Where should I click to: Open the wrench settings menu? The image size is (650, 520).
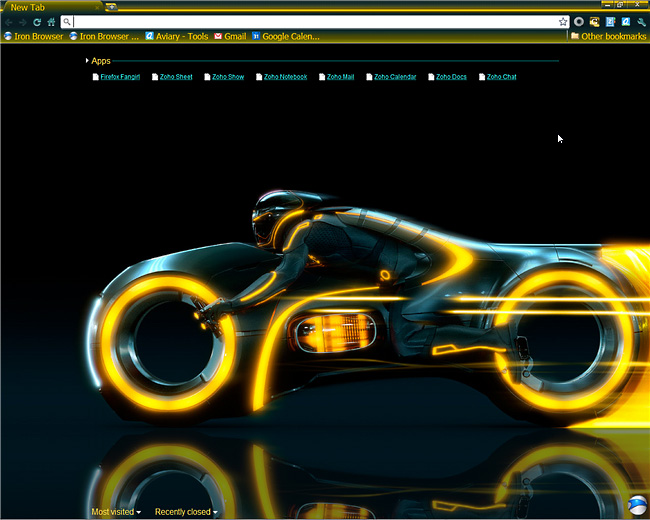(x=641, y=22)
